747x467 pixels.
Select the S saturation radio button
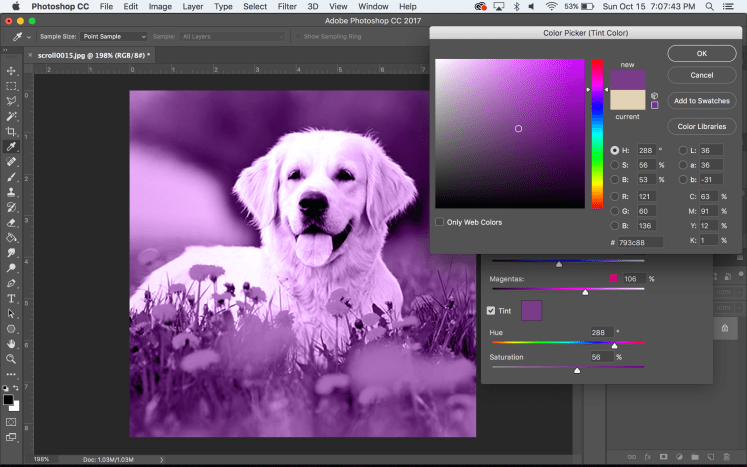coord(614,164)
